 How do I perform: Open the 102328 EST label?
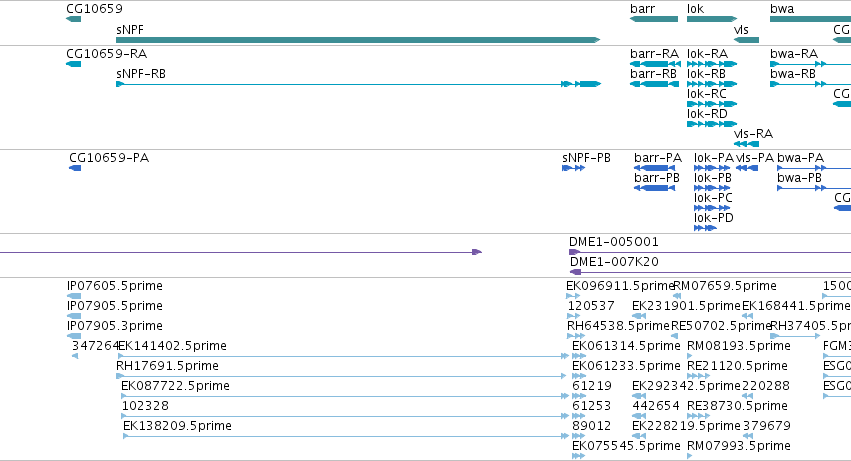(145, 407)
